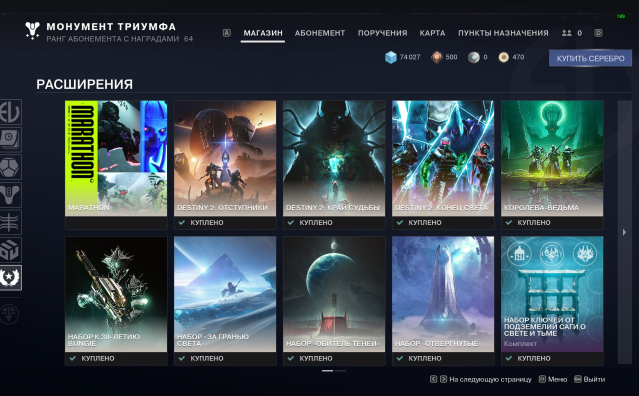The width and height of the screenshot is (639, 396).
Task: Open the Eververse icon in the sidebar
Action: [x=10, y=112]
